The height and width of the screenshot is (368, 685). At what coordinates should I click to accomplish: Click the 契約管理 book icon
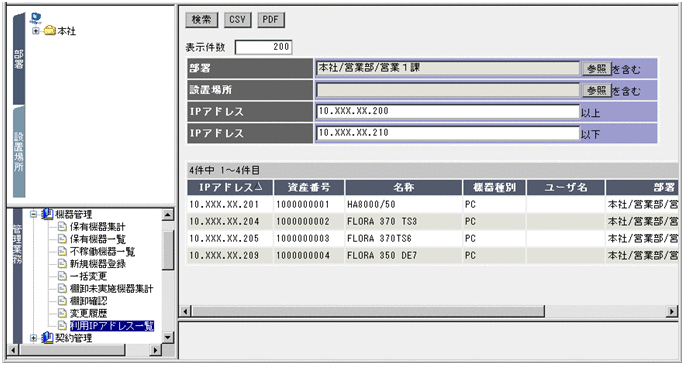click(x=47, y=338)
